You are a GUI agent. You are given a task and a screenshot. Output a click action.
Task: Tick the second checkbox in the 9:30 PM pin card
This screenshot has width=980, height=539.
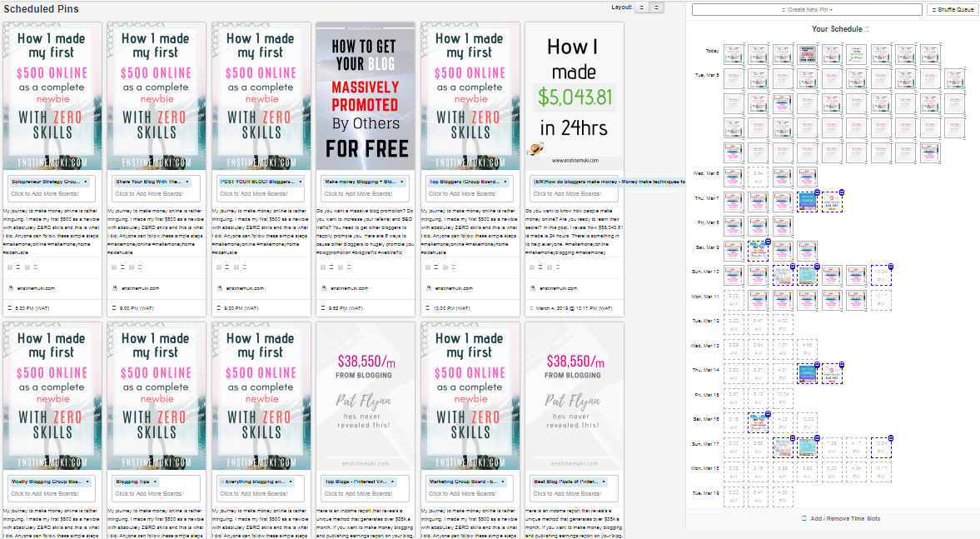click(x=236, y=267)
